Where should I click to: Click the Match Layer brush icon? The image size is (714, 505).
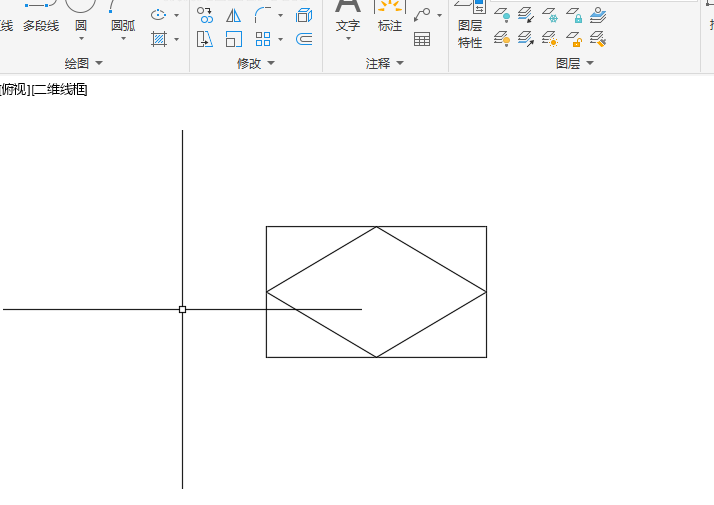(x=597, y=39)
